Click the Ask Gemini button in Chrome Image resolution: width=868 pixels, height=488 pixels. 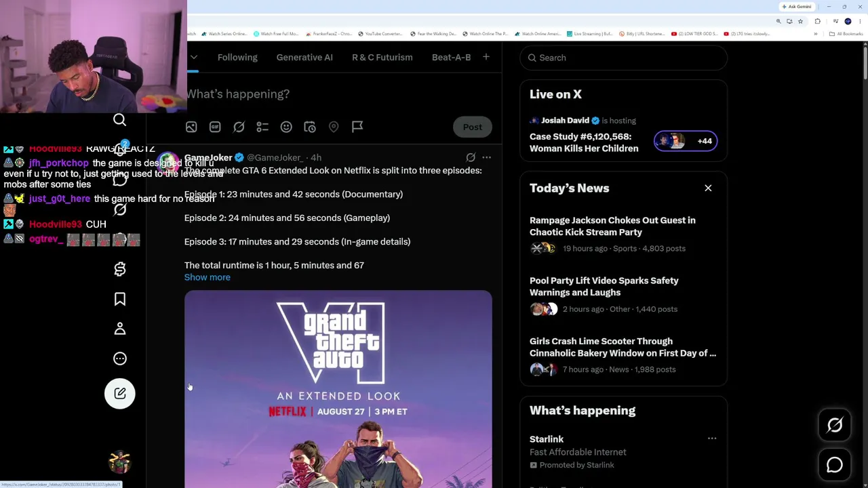tap(797, 7)
